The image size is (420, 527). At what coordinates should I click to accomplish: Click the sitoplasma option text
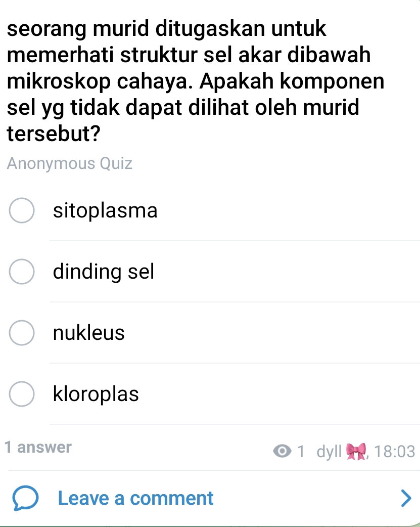[105, 211]
